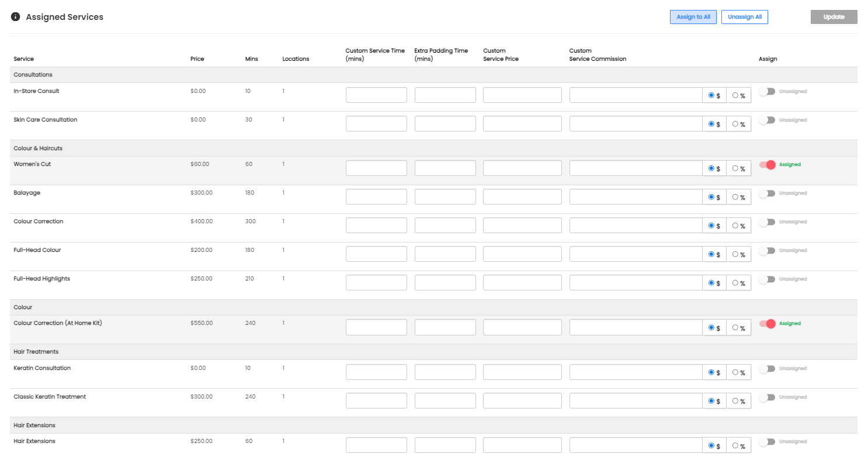Click the info icon beside Assigned Services
The image size is (868, 457).
(16, 17)
